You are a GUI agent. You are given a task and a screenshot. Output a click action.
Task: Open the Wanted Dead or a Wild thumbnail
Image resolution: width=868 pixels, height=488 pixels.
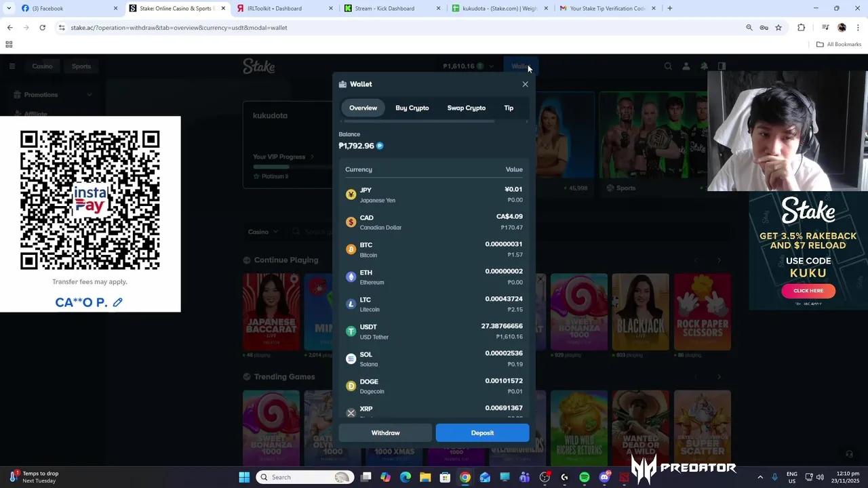pyautogui.click(x=640, y=427)
